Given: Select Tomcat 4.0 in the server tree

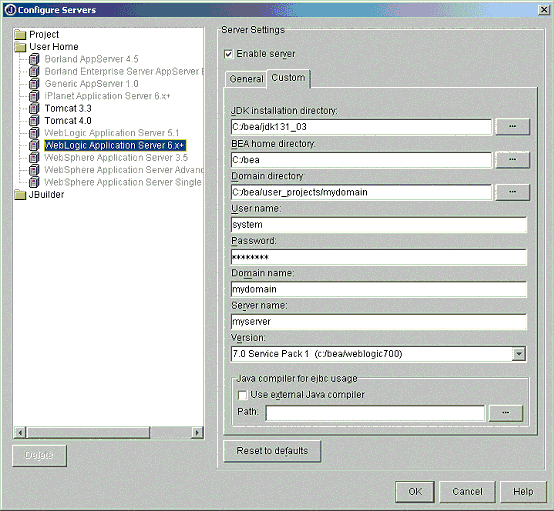Looking at the screenshot, I should (68, 121).
